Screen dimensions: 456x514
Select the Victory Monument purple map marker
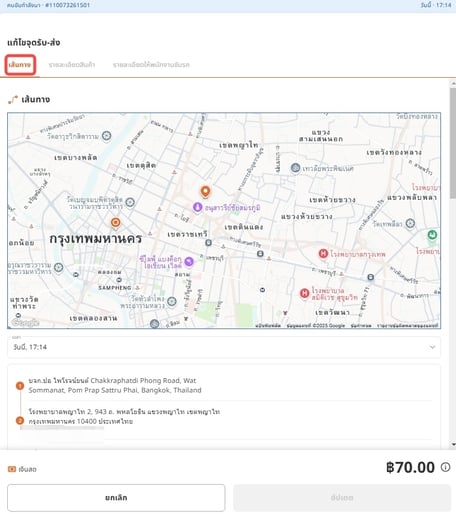coord(197,207)
